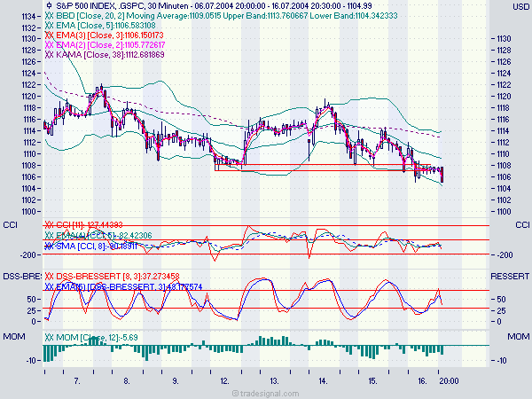The image size is (532, 399).
Task: Click the CCI [11] legend icon
Action: click(49, 225)
